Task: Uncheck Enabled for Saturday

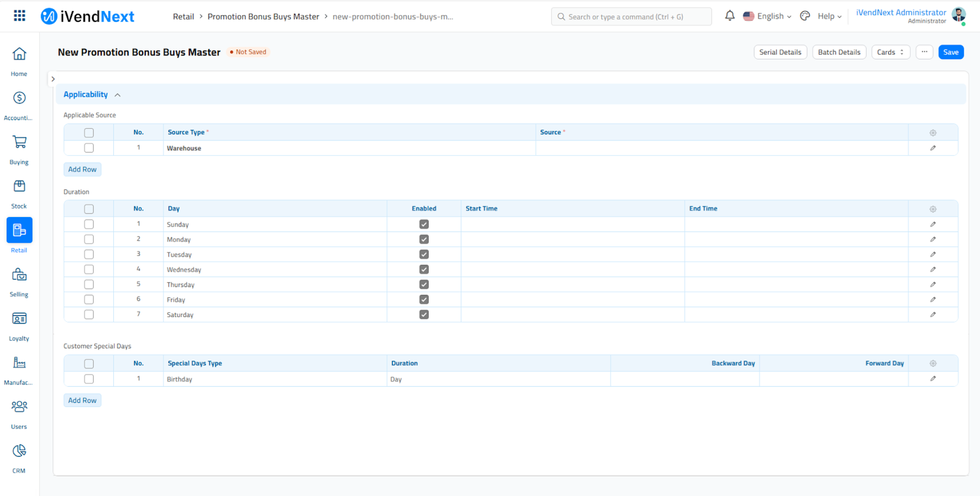Action: [x=424, y=315]
